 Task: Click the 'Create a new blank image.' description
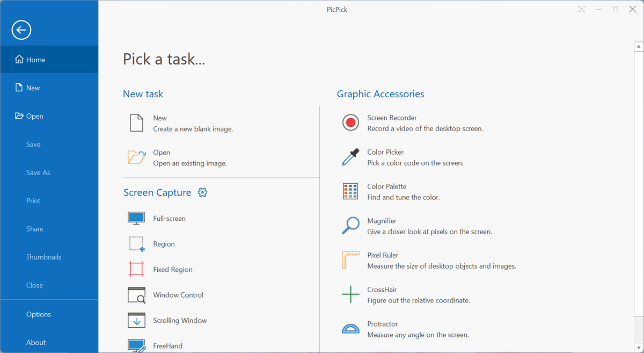(x=193, y=129)
